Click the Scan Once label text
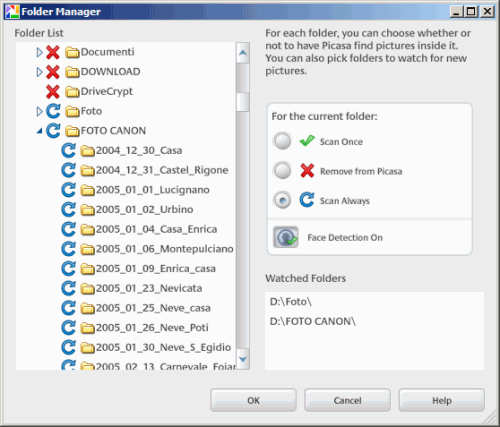This screenshot has height=427, width=500. (341, 142)
